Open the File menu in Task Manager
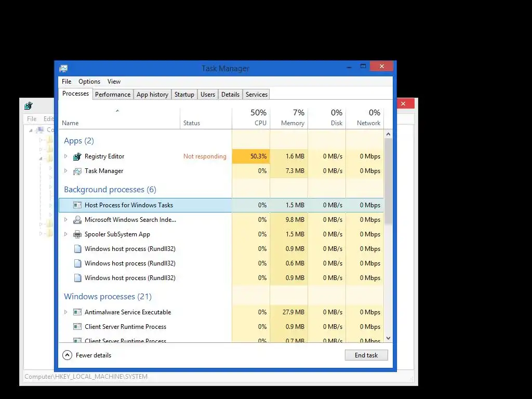 66,82
